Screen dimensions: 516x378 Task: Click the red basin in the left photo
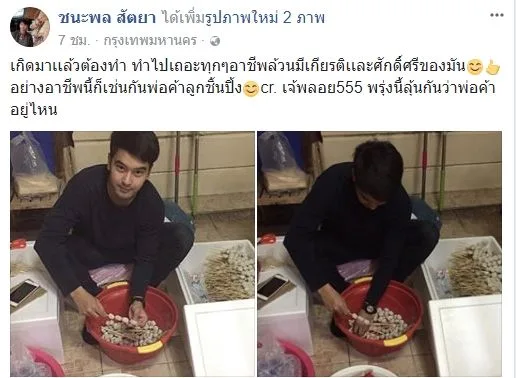[132, 322]
